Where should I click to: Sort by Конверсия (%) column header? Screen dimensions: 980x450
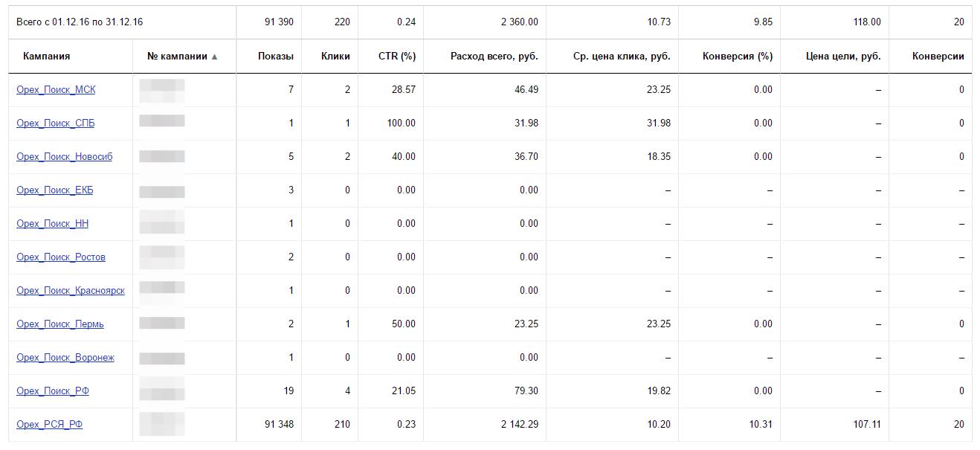738,57
